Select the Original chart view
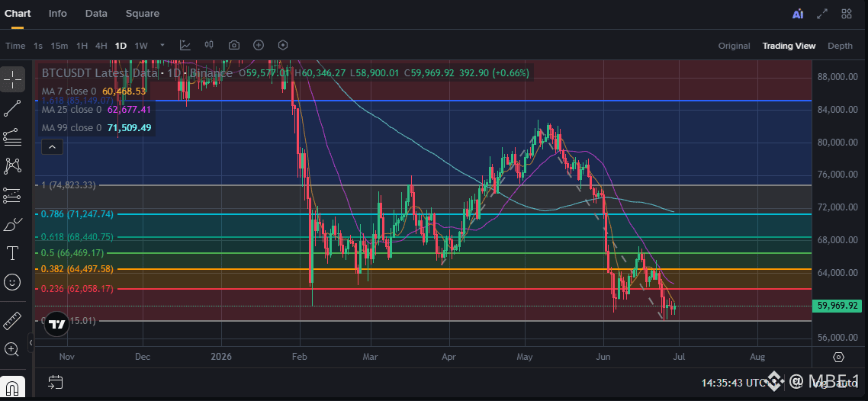Image resolution: width=868 pixels, height=401 pixels. [x=734, y=46]
